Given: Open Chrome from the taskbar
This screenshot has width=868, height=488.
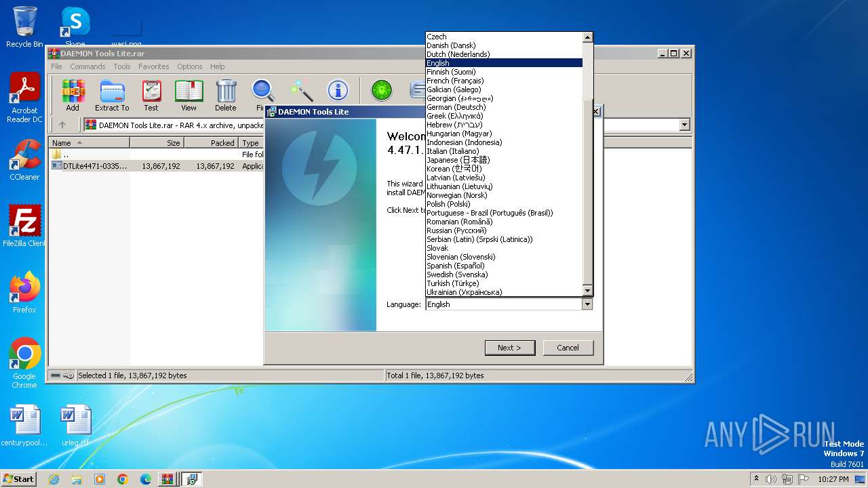Looking at the screenshot, I should [x=123, y=479].
